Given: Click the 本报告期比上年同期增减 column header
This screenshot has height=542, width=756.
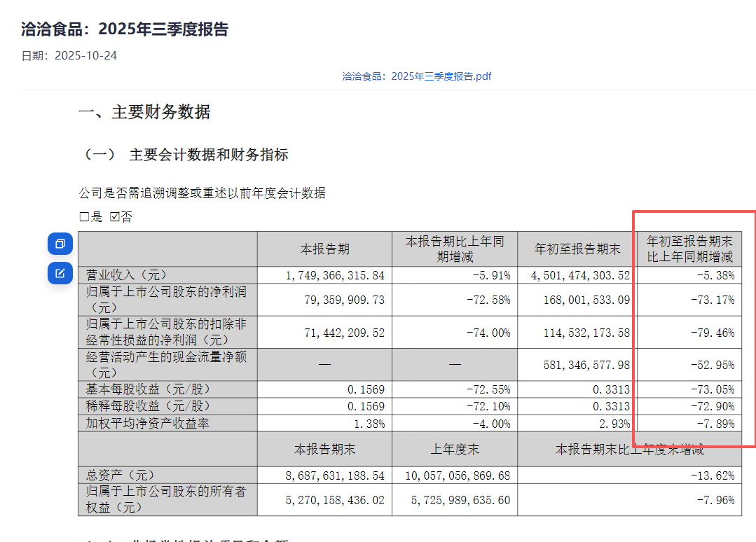Looking at the screenshot, I should [x=455, y=249].
